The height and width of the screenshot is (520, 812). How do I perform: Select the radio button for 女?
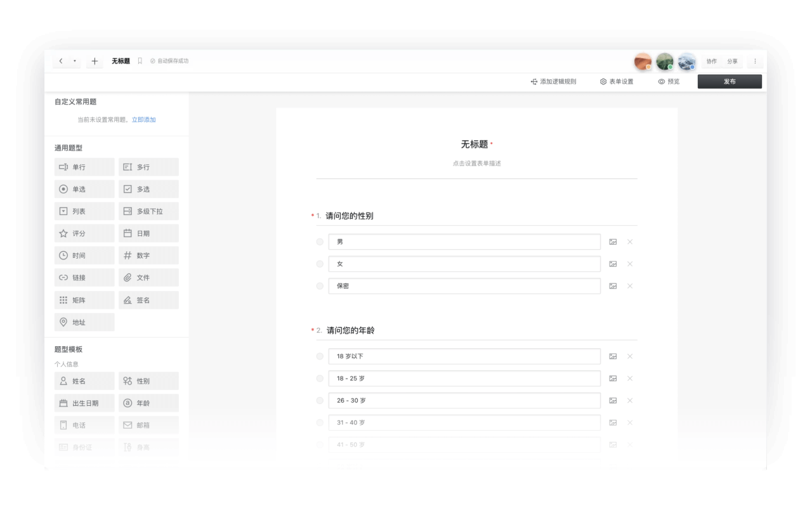pos(320,264)
